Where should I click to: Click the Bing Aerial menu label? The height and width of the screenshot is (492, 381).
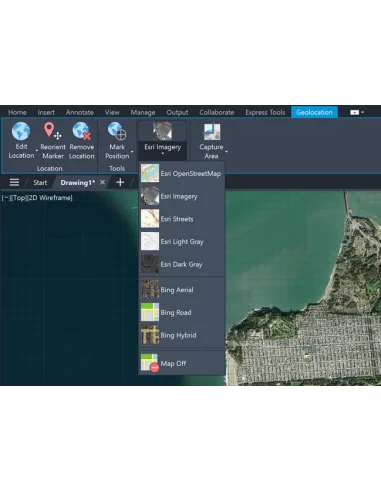point(177,290)
